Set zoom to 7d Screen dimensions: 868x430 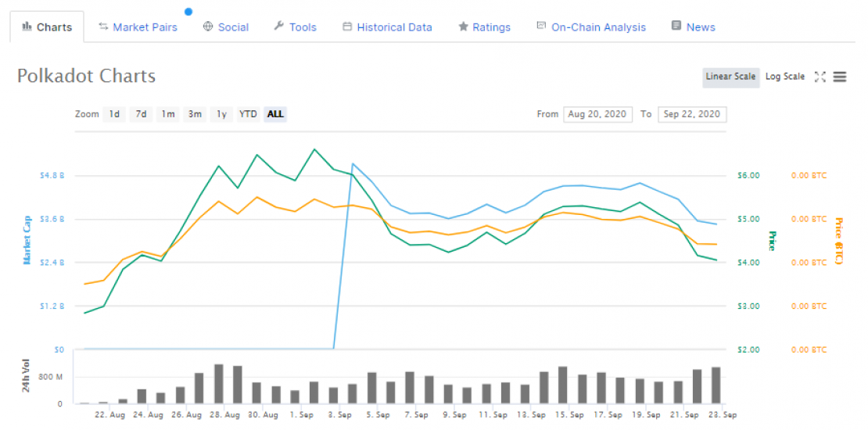(141, 114)
